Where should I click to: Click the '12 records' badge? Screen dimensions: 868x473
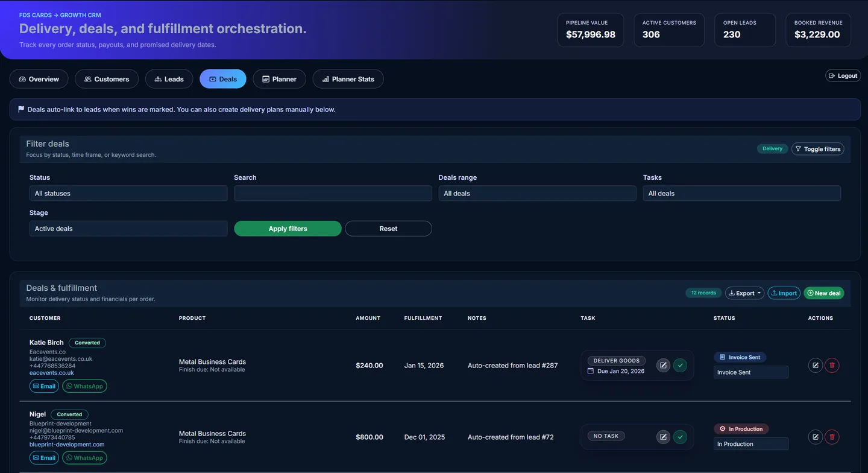pos(703,293)
